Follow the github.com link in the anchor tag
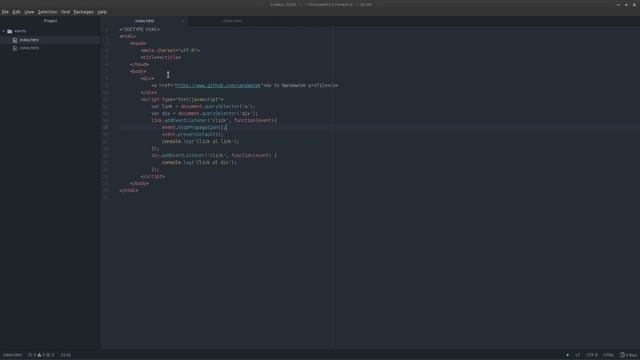Screen dimensions: 640x360 click(x=217, y=86)
